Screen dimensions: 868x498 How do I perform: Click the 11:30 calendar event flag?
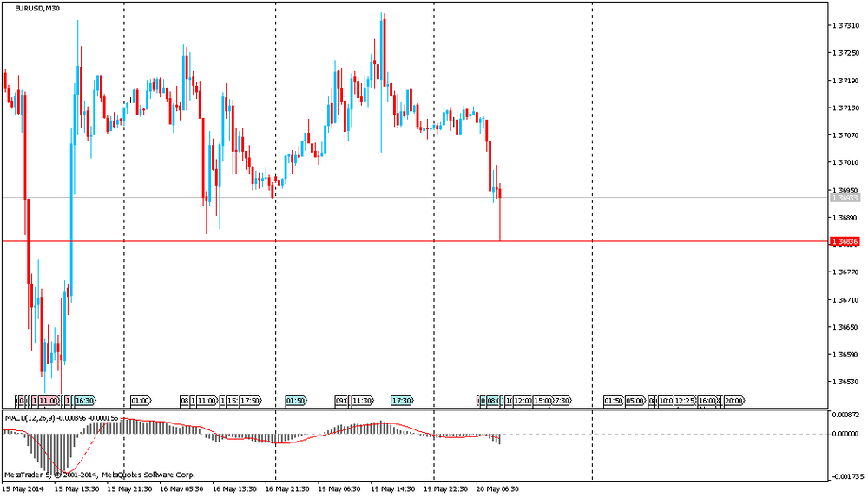click(362, 401)
